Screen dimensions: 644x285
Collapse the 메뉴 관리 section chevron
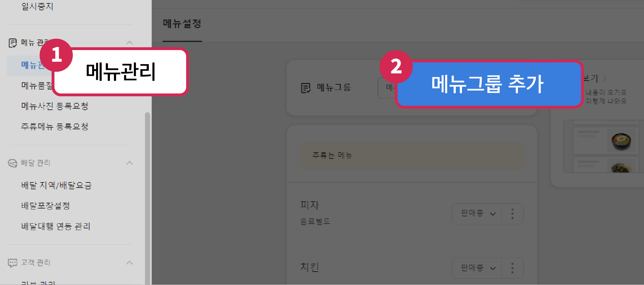129,43
